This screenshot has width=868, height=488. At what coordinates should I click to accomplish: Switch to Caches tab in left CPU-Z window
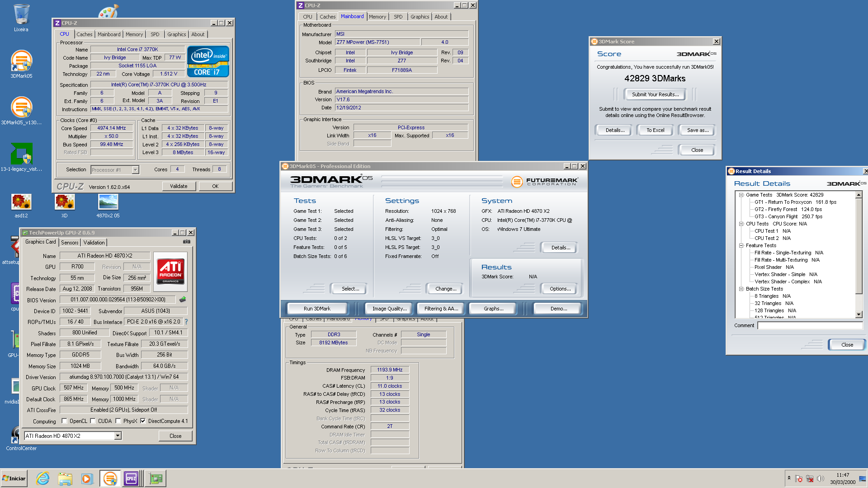coord(84,34)
